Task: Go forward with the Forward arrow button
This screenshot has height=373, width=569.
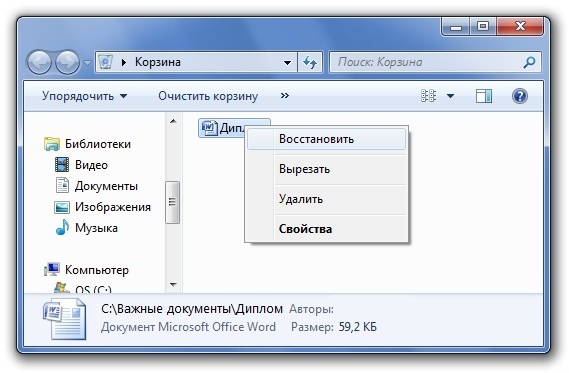Action: (67, 62)
